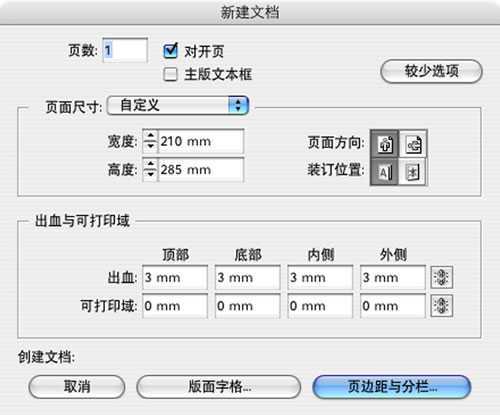Click the bleed 内侧 inside field
This screenshot has width=500, height=415.
pos(320,277)
